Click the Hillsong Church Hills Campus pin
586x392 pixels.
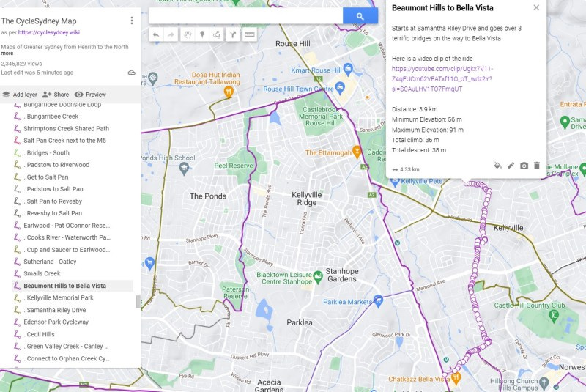(544, 382)
